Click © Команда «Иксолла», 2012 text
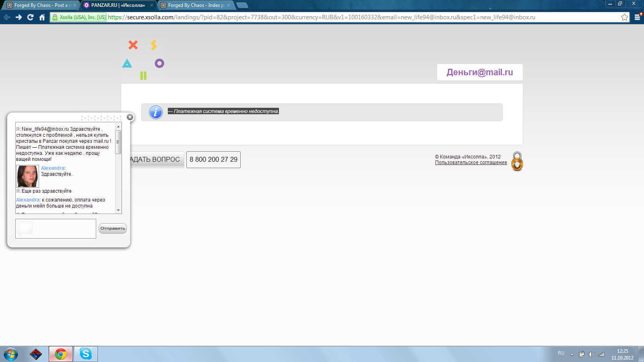The width and height of the screenshot is (644, 362). pos(468,157)
